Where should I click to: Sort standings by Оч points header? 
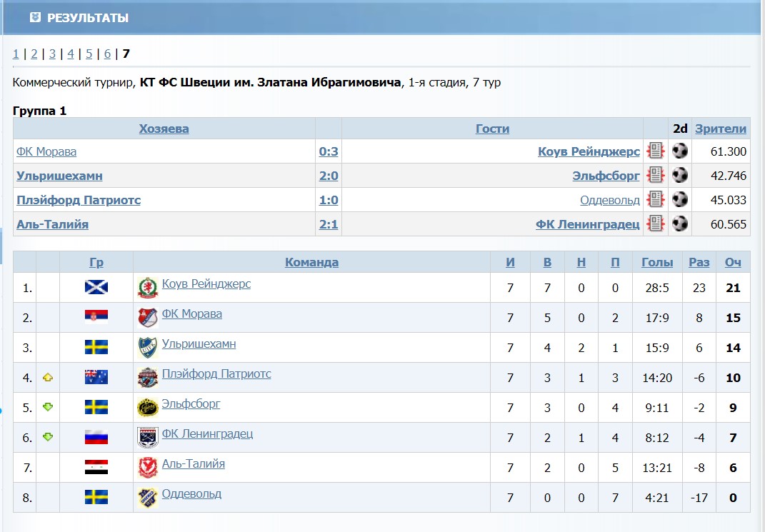click(x=733, y=262)
